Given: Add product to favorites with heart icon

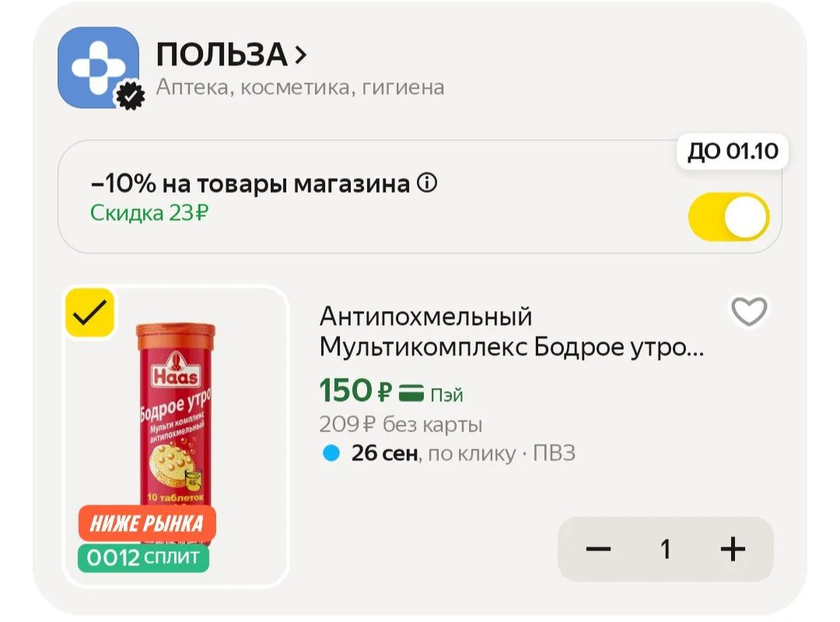Looking at the screenshot, I should coord(750,311).
